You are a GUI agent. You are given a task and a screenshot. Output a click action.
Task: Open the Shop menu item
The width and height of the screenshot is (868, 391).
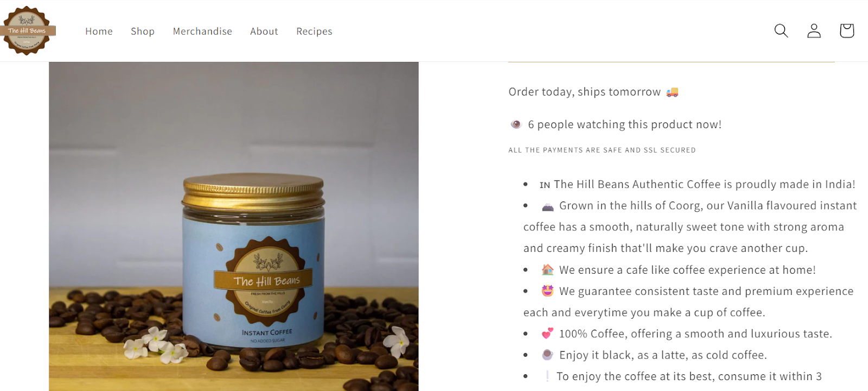coord(142,31)
